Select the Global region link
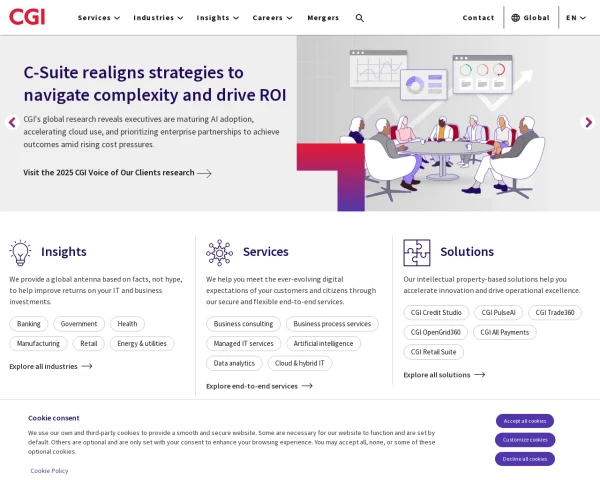Screen dimensions: 600x480 530,18
